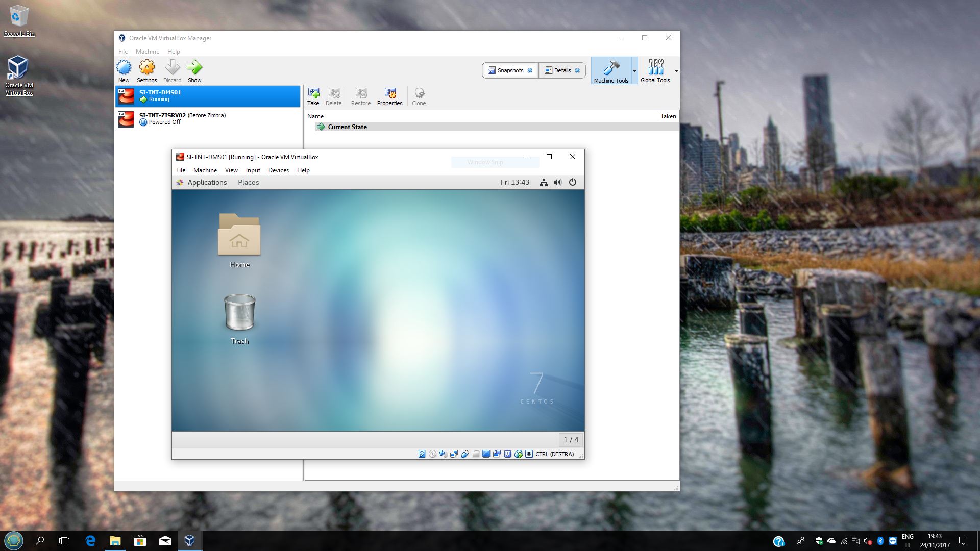
Task: Click the Delete snapshot icon
Action: 334,96
